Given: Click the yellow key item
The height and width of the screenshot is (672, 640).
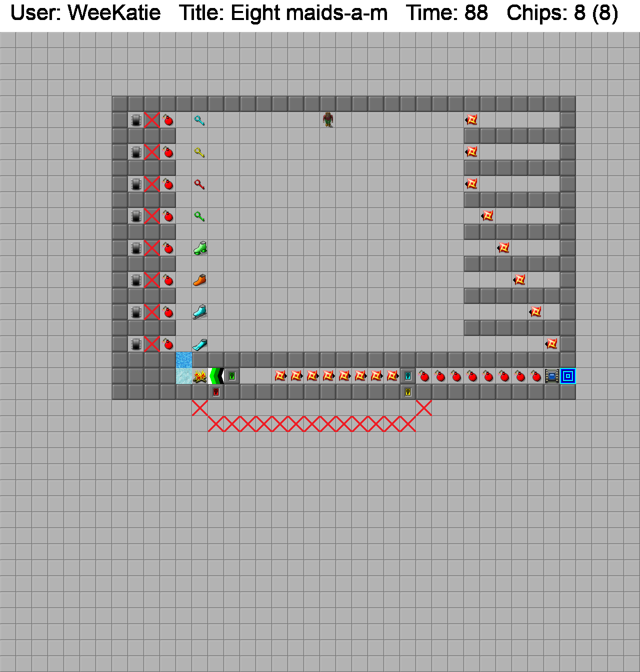Looking at the screenshot, I should (x=199, y=152).
